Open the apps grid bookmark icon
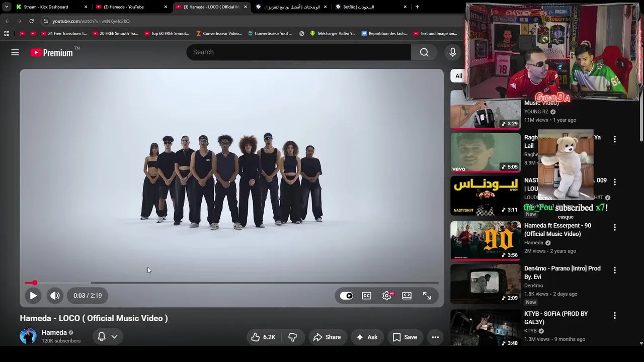Image resolution: width=644 pixels, height=362 pixels. 7,34
